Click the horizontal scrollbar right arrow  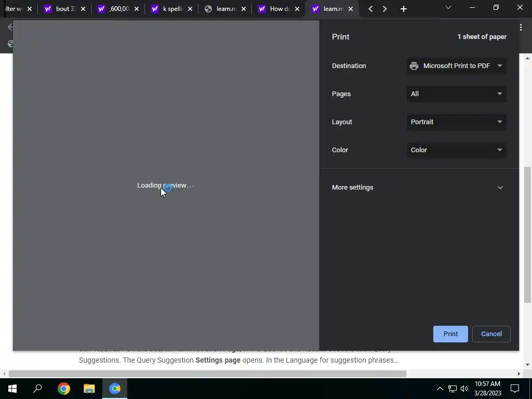tap(518, 374)
